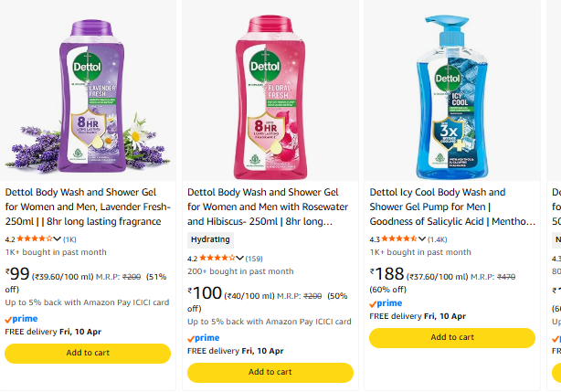Screen dimensions: 561x392
Task: Expand the rating breakdown chevron for Lavender Fresh
Action: [x=58, y=238]
